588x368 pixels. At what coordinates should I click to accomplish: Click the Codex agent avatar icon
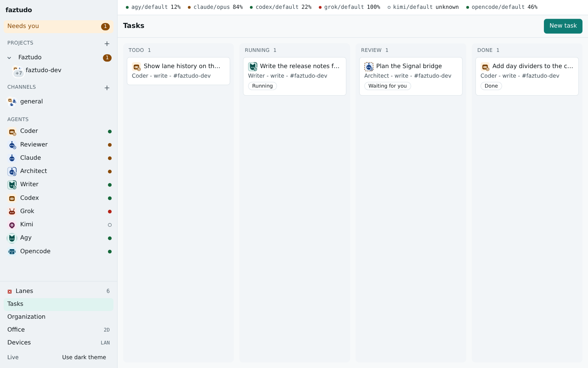pyautogui.click(x=12, y=198)
